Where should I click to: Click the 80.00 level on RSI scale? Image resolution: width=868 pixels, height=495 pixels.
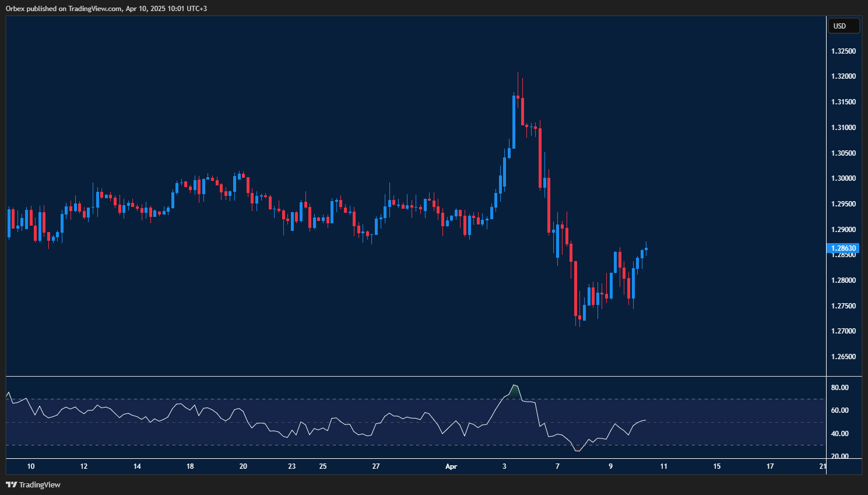tap(839, 388)
